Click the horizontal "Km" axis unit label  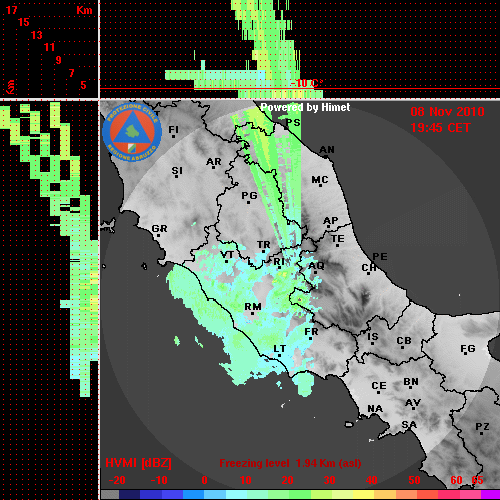(x=84, y=10)
